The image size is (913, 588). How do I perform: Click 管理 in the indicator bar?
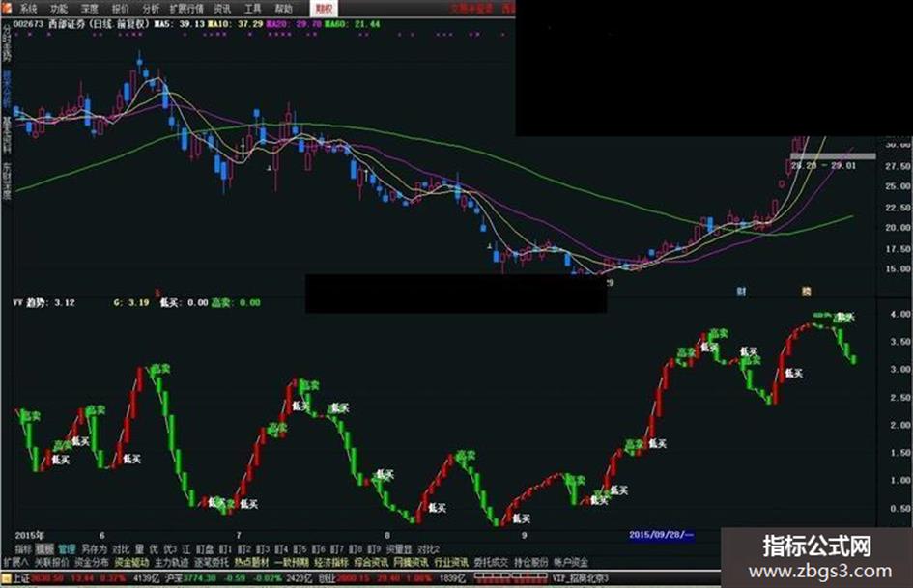pos(67,549)
